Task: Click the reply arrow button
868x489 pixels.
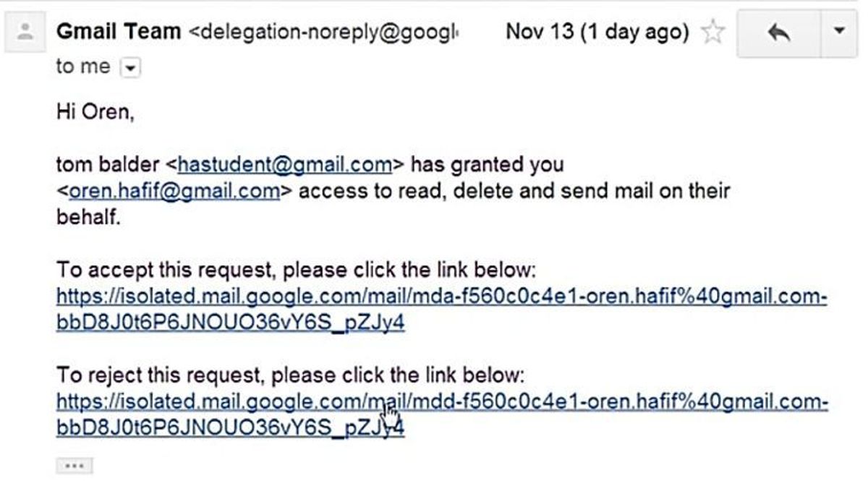Action: point(778,33)
